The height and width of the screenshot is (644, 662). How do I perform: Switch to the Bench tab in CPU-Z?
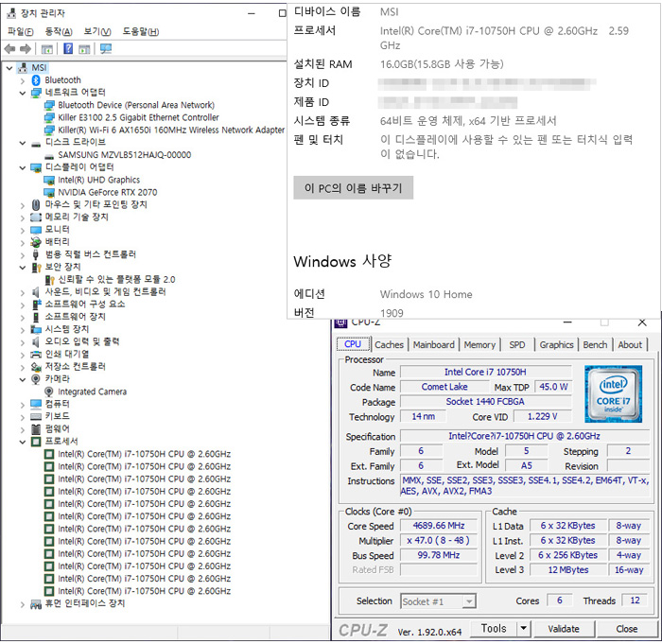[x=595, y=345]
